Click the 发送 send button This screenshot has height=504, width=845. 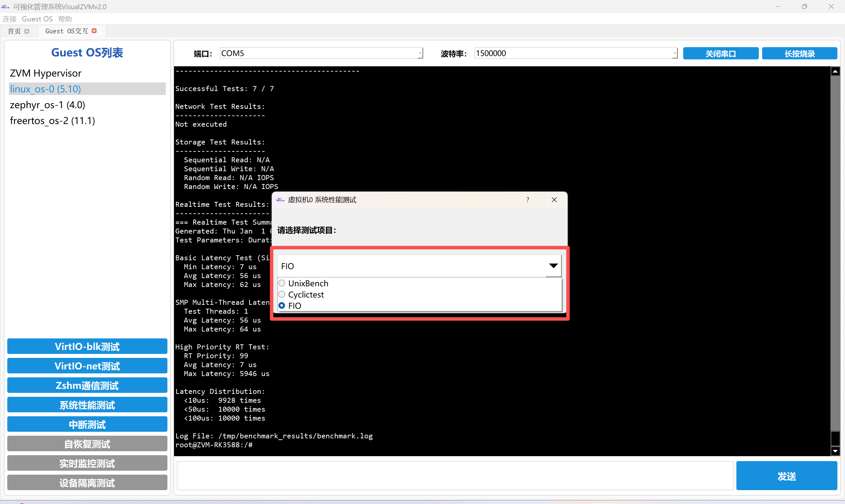click(786, 476)
